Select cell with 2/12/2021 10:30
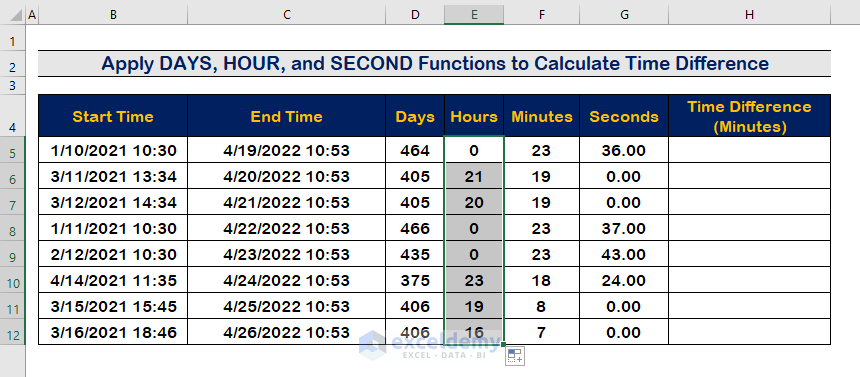 113,254
